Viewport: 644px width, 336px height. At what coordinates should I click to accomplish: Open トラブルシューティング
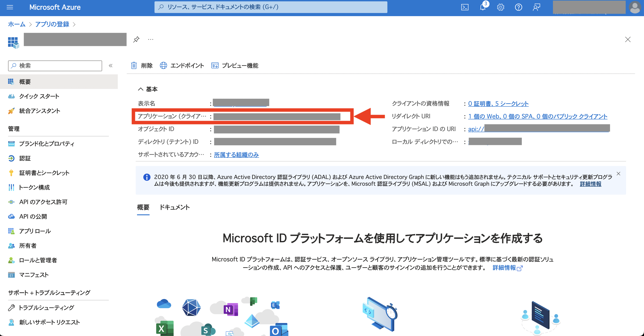coord(46,308)
